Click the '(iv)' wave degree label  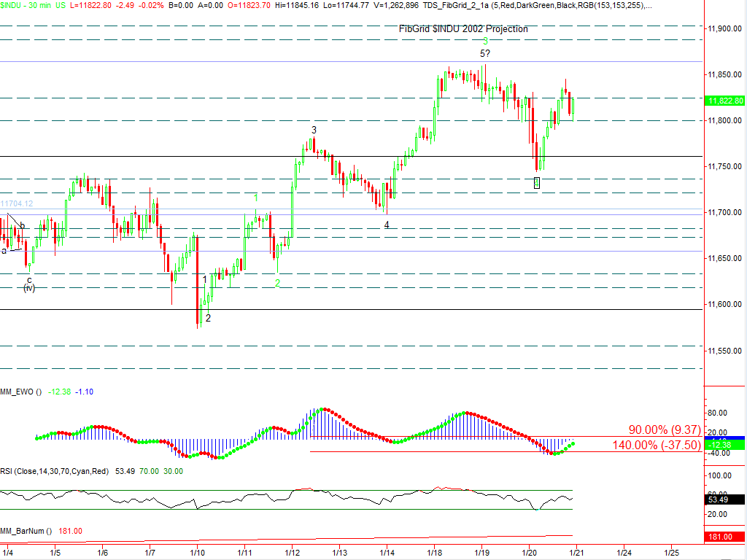coord(29,288)
